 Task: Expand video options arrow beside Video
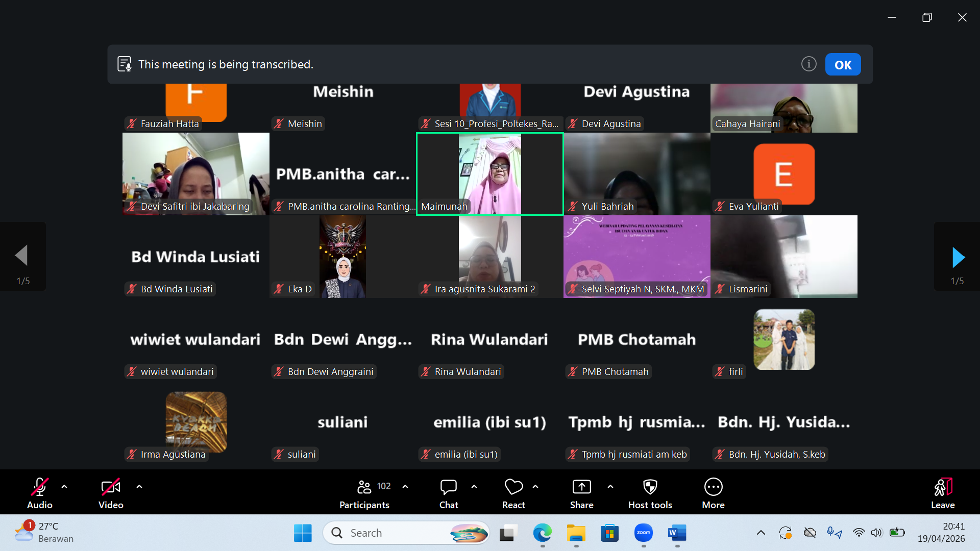coord(139,487)
